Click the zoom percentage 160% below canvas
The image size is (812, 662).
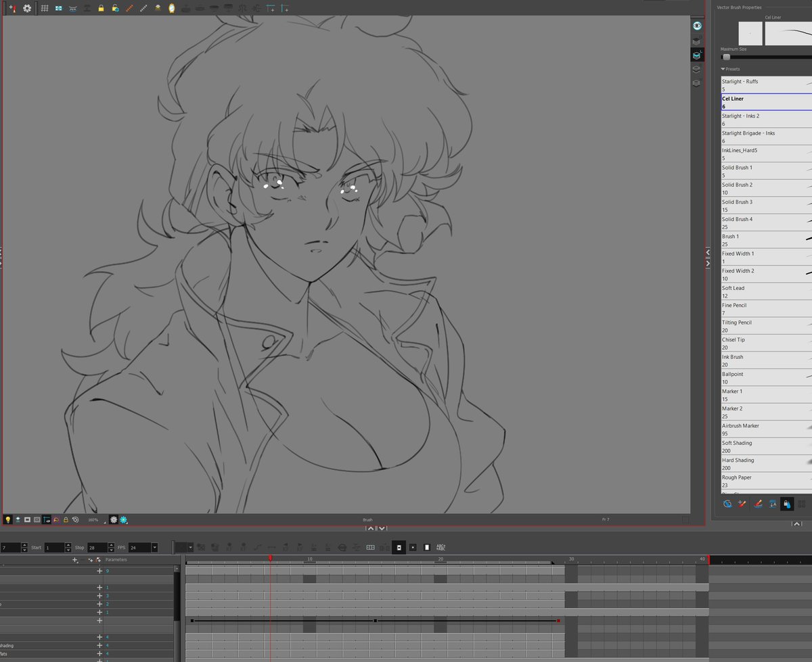click(93, 519)
